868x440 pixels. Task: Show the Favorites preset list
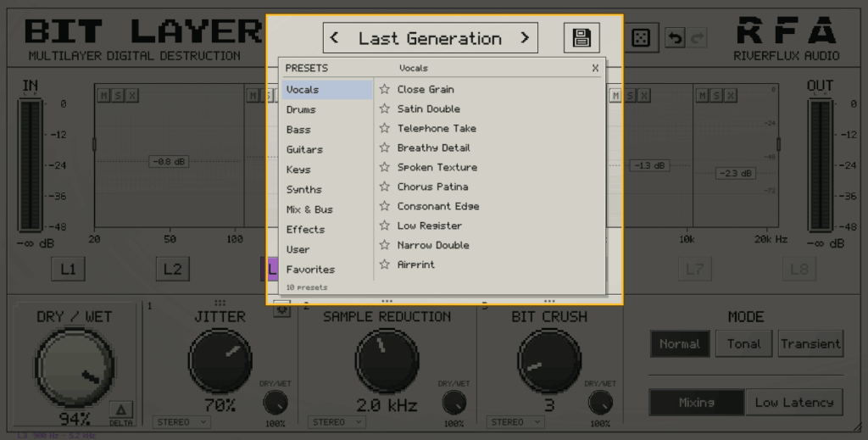[x=327, y=269]
